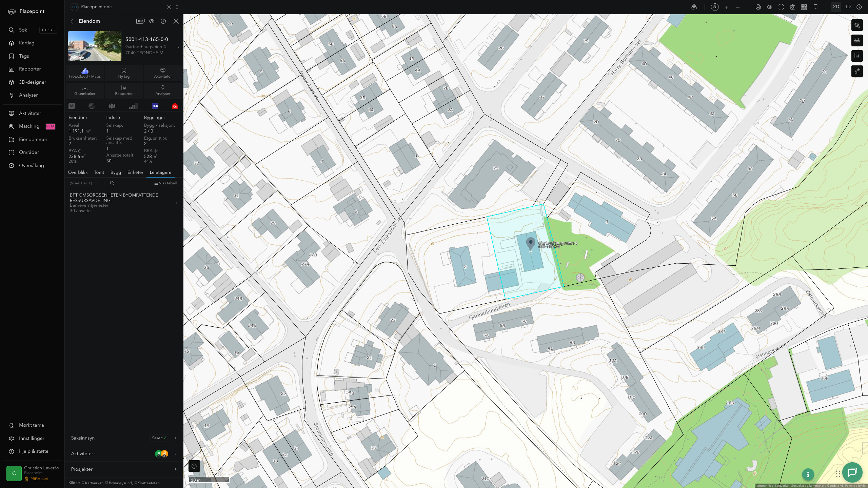Open Rapporter button in property panel
This screenshot has width=868, height=488.
pyautogui.click(x=124, y=90)
